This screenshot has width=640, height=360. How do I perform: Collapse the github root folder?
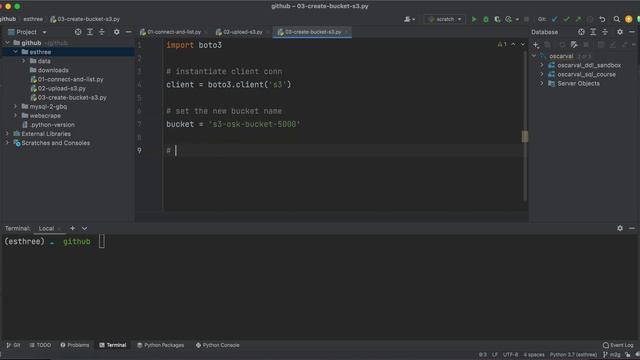click(7, 42)
